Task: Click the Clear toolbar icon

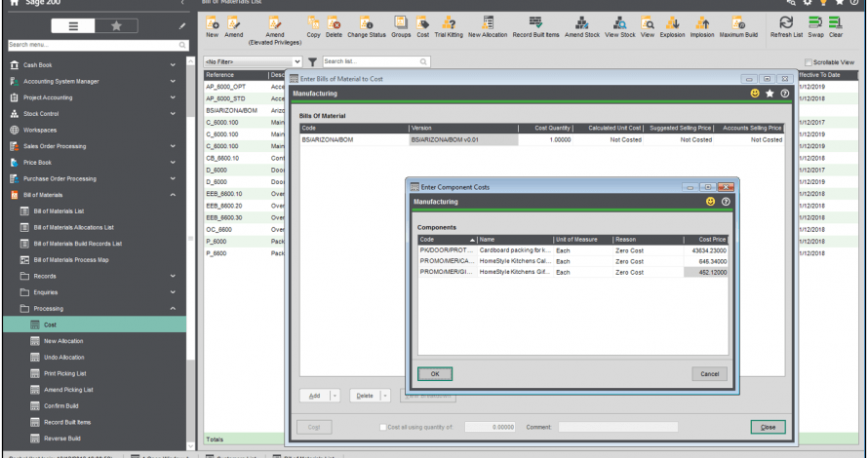Action: click(x=836, y=27)
